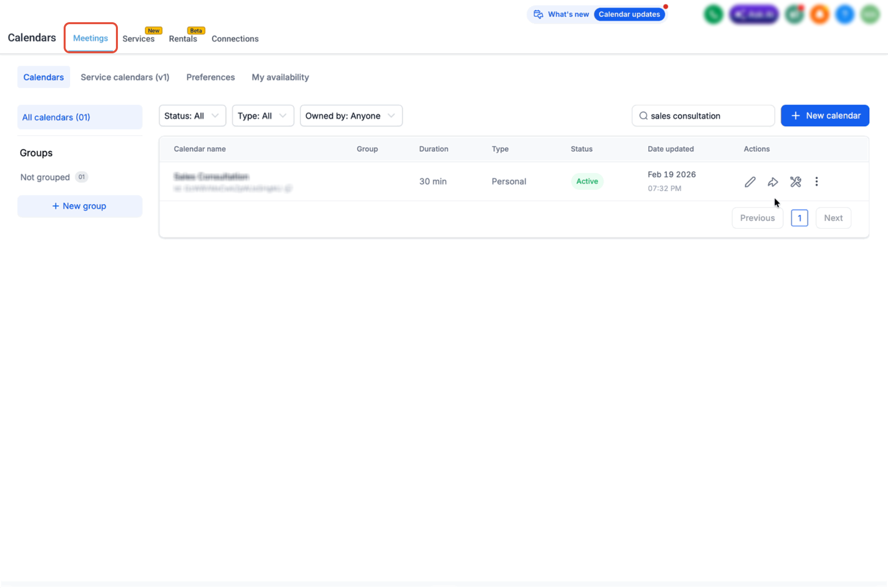Viewport: 888px width, 588px height.
Task: Click green icon with red notification badge
Action: [795, 14]
